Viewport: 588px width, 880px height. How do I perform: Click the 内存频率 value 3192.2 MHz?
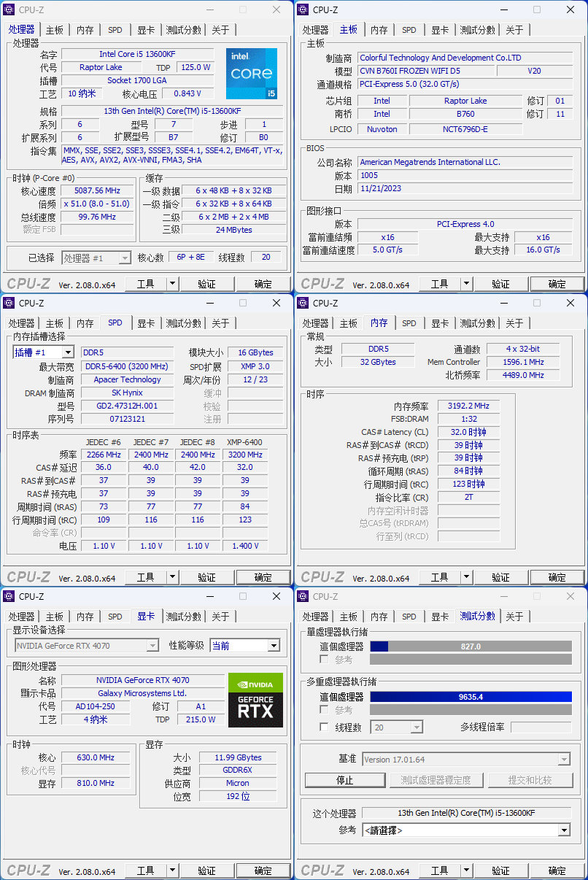468,406
